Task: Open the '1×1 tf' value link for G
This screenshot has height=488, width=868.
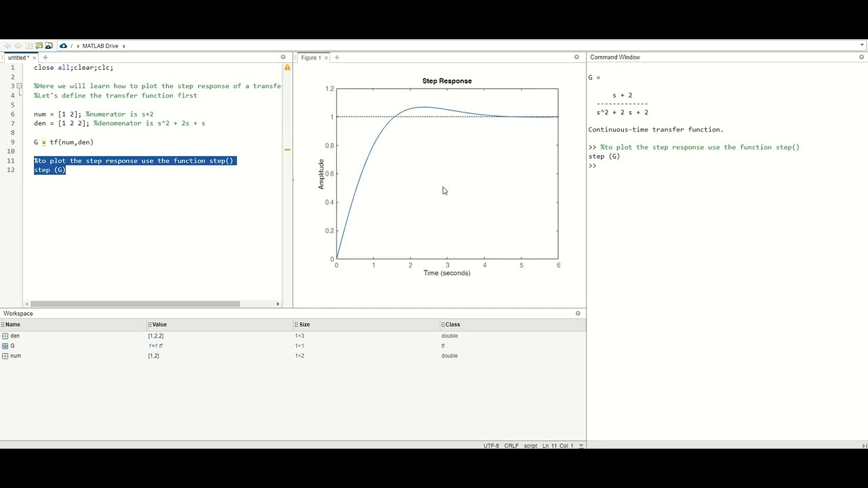Action: pos(155,346)
